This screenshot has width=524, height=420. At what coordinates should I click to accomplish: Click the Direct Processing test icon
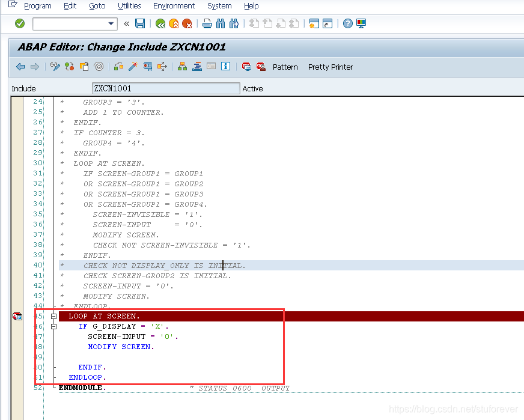[148, 67]
